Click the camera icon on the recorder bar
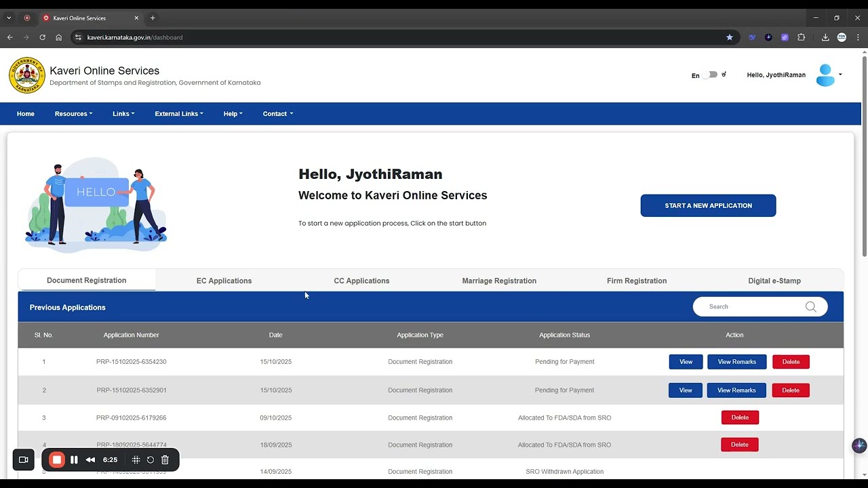Image resolution: width=868 pixels, height=488 pixels. (23, 460)
